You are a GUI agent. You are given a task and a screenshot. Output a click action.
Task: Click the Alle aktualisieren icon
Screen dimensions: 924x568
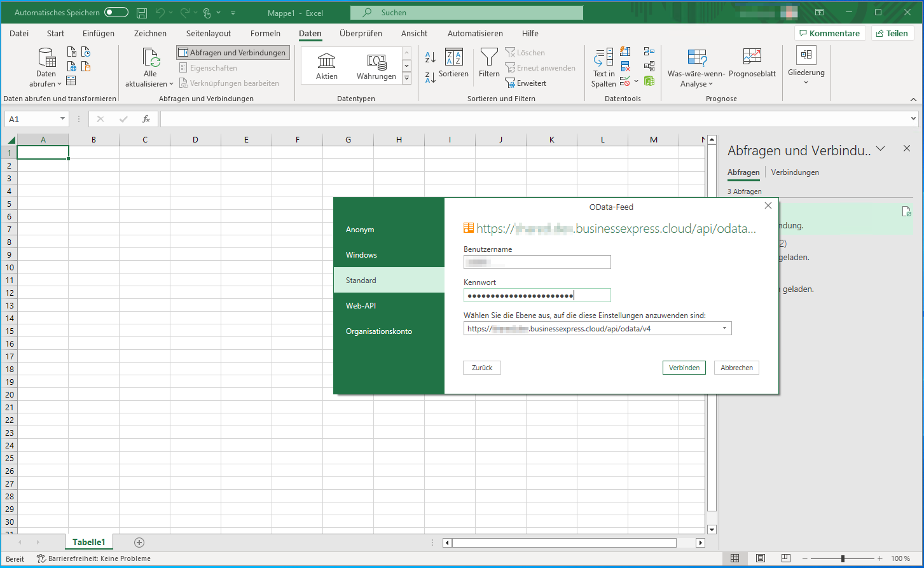tap(150, 58)
